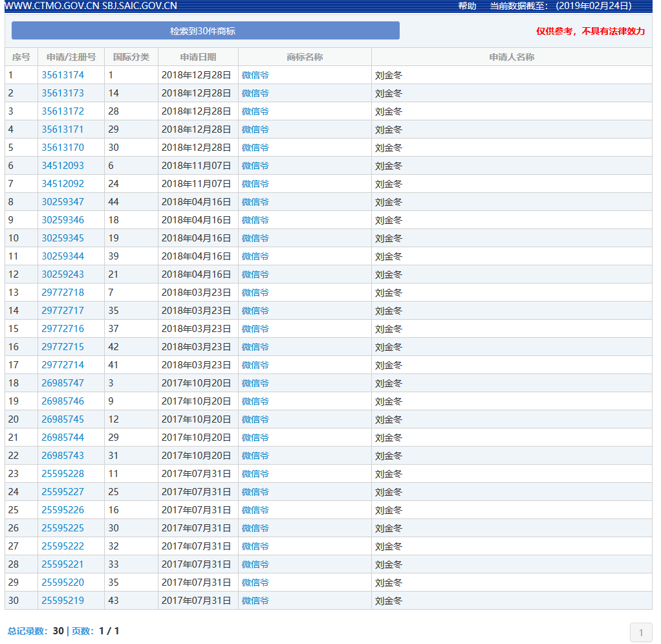Image resolution: width=661 pixels, height=644 pixels.
Task: Select applicant 刘金冬 in row 15
Action: pos(389,329)
